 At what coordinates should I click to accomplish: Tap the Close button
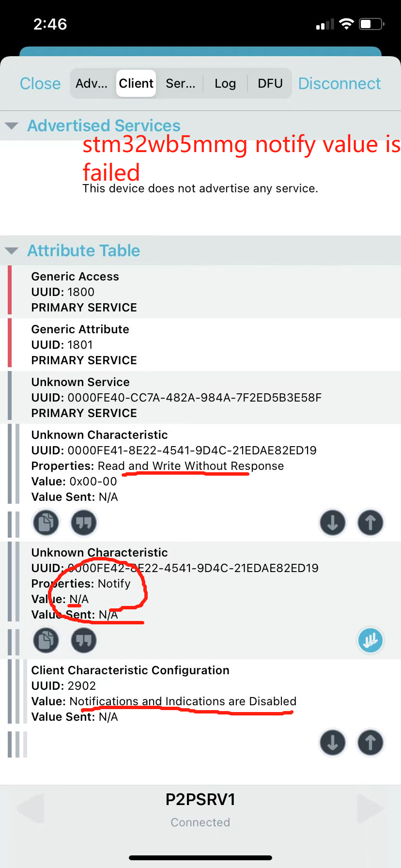tap(40, 83)
